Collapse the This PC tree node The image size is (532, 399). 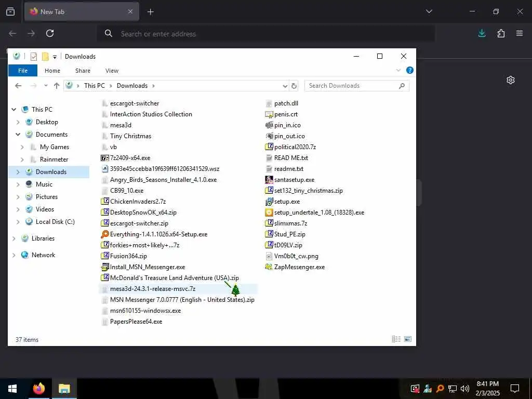click(x=14, y=110)
